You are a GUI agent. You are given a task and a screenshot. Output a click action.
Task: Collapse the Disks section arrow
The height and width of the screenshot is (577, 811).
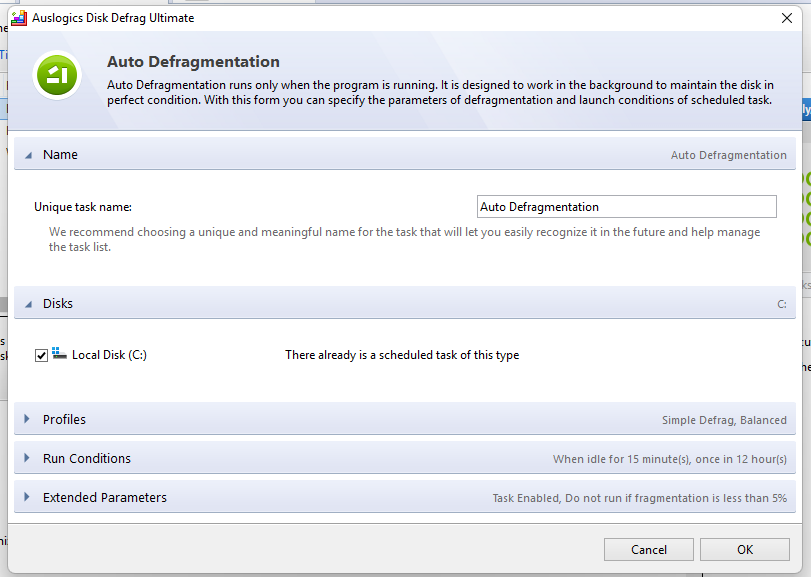click(x=28, y=304)
